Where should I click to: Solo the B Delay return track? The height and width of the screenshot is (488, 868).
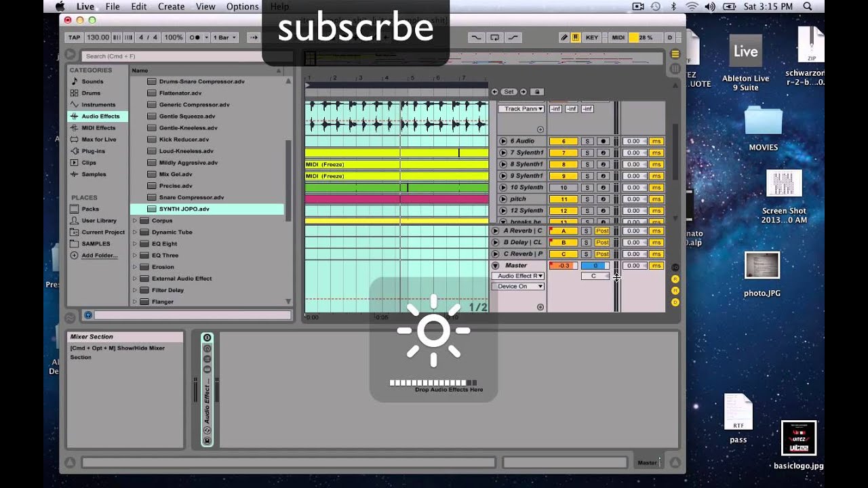tap(587, 242)
